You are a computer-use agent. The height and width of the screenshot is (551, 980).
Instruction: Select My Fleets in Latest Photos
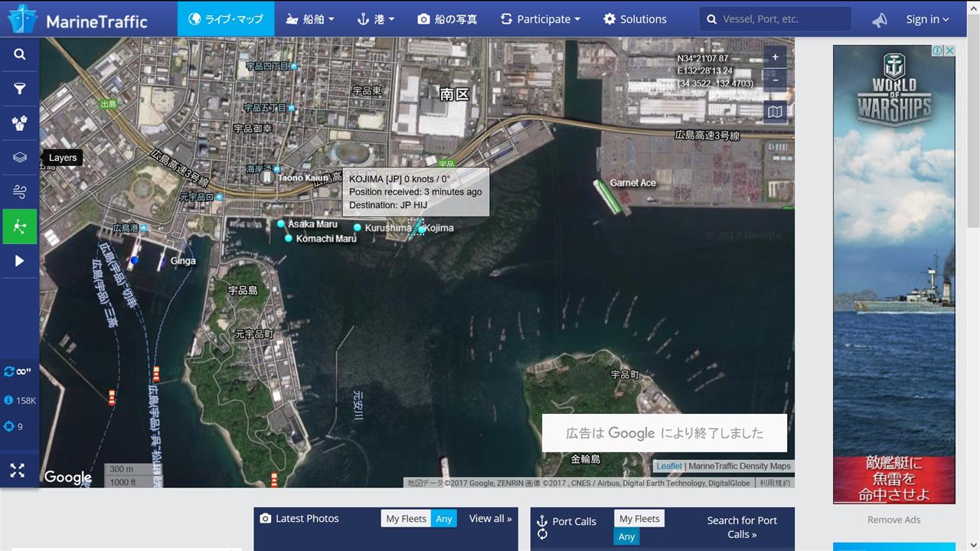tap(406, 518)
